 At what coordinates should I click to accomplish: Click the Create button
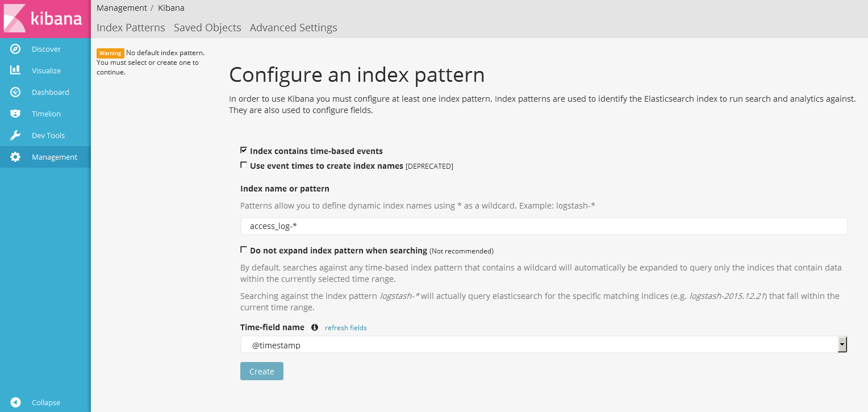[x=262, y=371]
